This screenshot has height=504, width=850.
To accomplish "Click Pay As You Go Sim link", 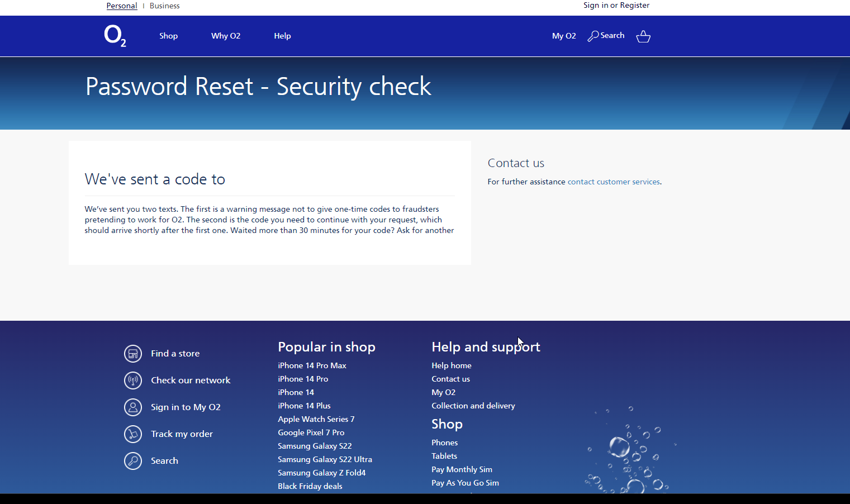I will pos(465,482).
